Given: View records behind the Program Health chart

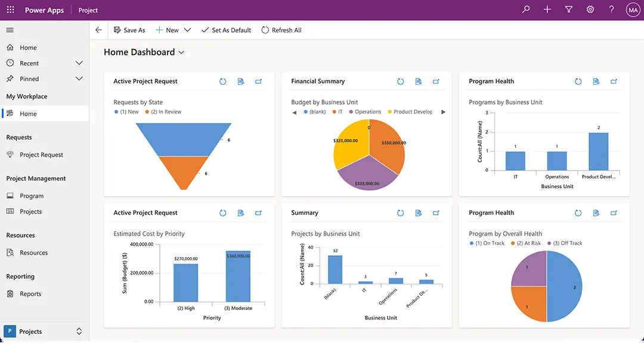Looking at the screenshot, I should coord(596,81).
